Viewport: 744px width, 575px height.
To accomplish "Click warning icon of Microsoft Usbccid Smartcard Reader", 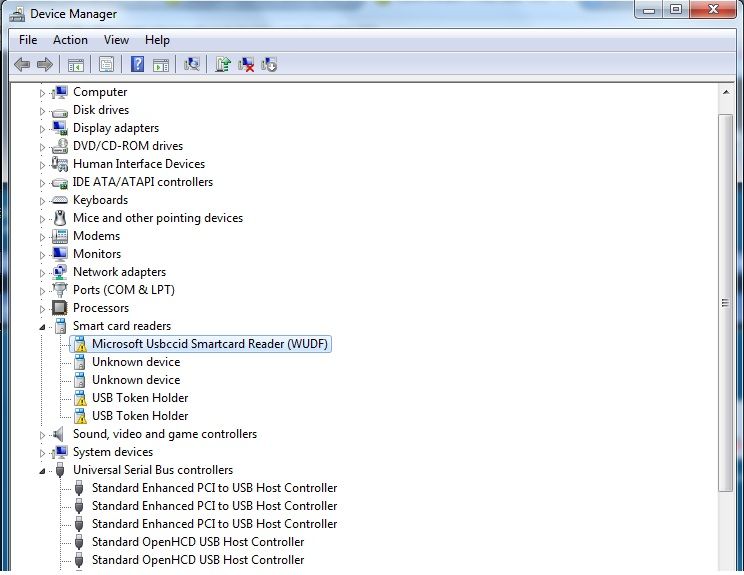I will [80, 344].
